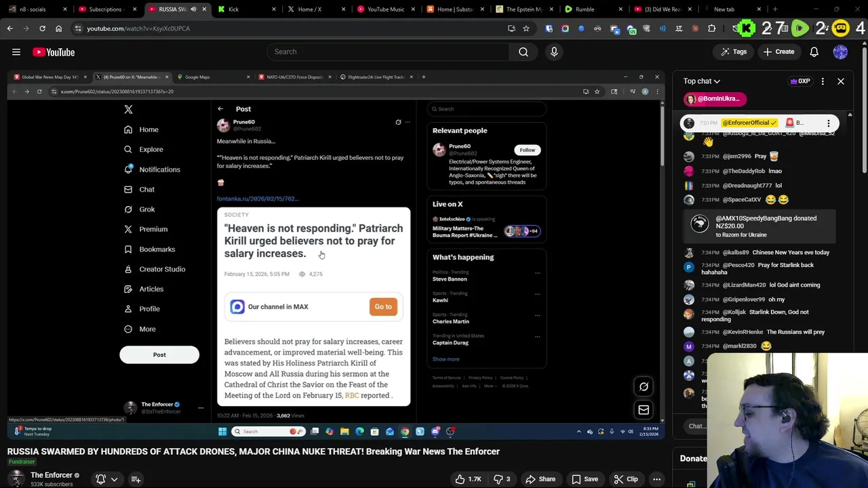Screen dimensions: 868x488
Task: Open live chat more options menu
Action: pos(823,81)
